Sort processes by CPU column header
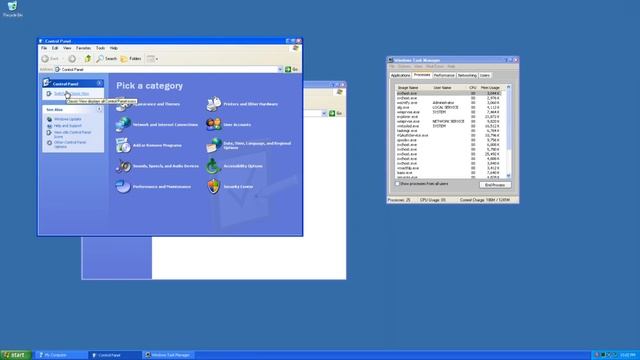This screenshot has height=360, width=640. point(472,88)
